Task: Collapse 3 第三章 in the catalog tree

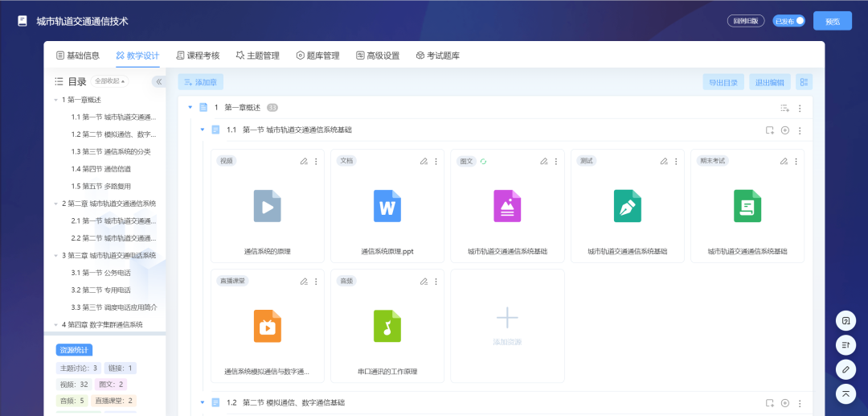Action: [x=56, y=256]
